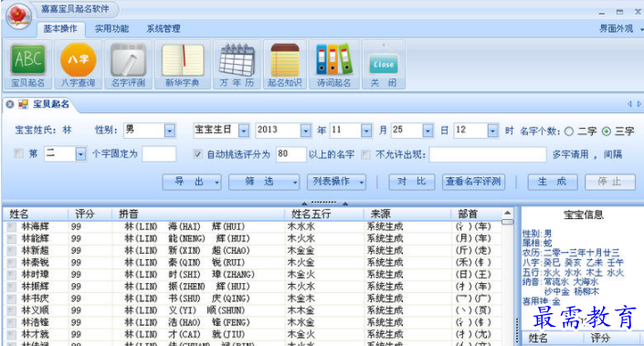Check the box for 林振辉
644x346 pixels.
[x=12, y=287]
